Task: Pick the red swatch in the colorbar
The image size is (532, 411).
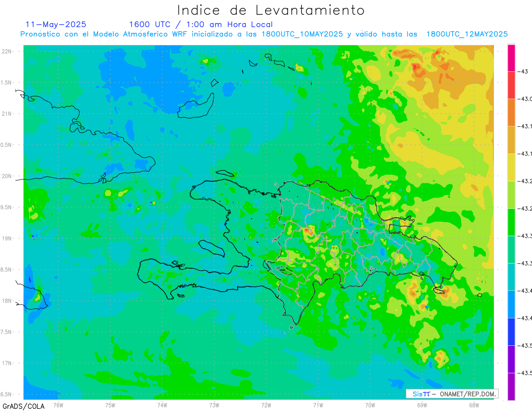Action: (511, 85)
